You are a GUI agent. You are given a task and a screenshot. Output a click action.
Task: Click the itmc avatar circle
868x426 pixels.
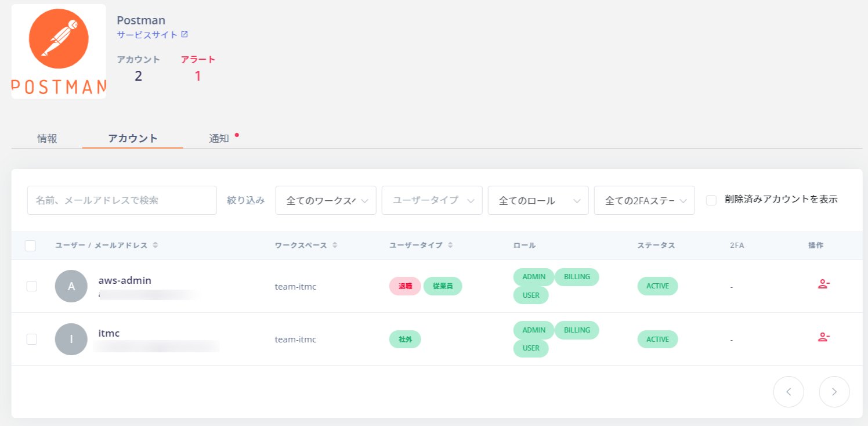pos(71,339)
